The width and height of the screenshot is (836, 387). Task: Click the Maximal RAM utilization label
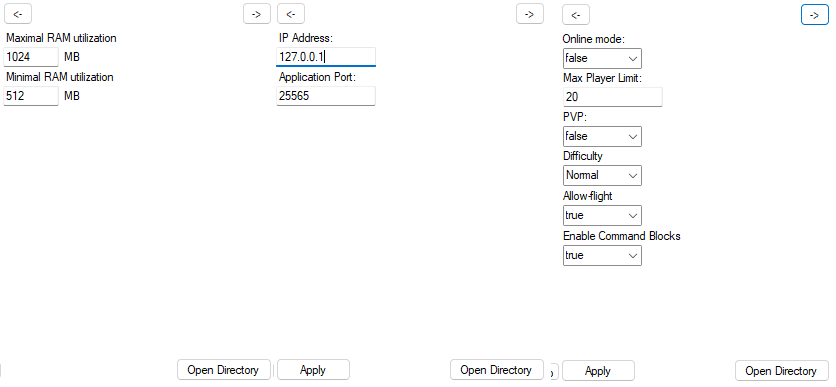61,38
